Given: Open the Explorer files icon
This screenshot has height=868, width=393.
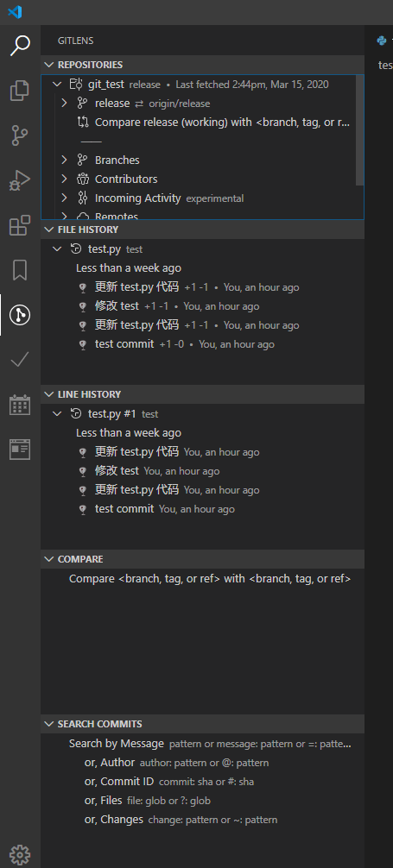Looking at the screenshot, I should coord(20,91).
